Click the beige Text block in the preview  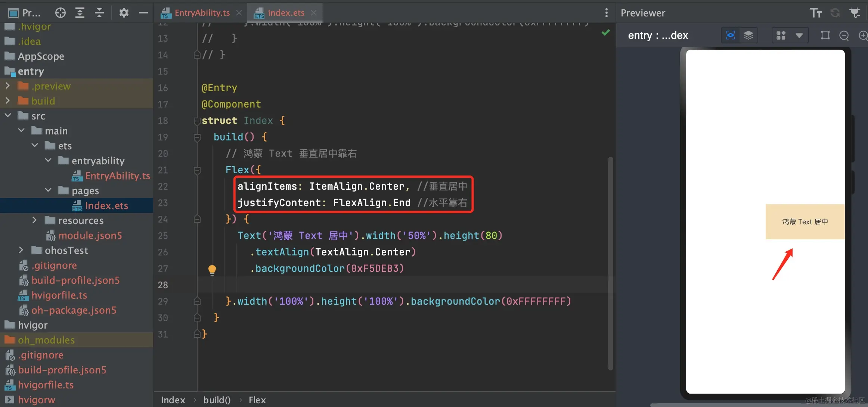point(805,222)
